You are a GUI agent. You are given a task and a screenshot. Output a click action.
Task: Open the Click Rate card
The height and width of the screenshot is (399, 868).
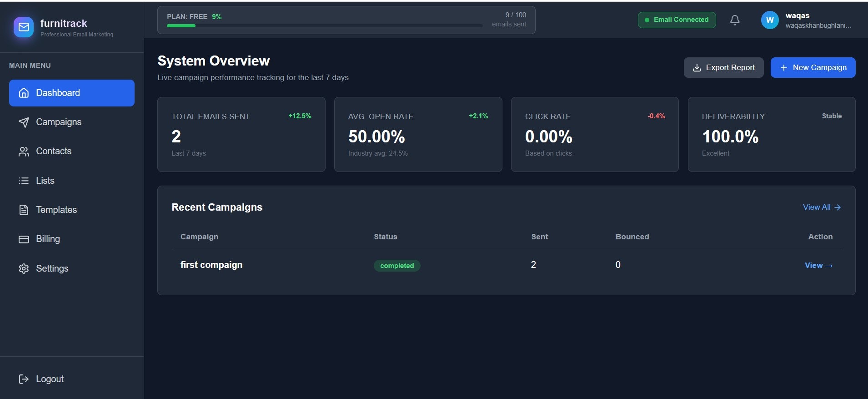(595, 134)
